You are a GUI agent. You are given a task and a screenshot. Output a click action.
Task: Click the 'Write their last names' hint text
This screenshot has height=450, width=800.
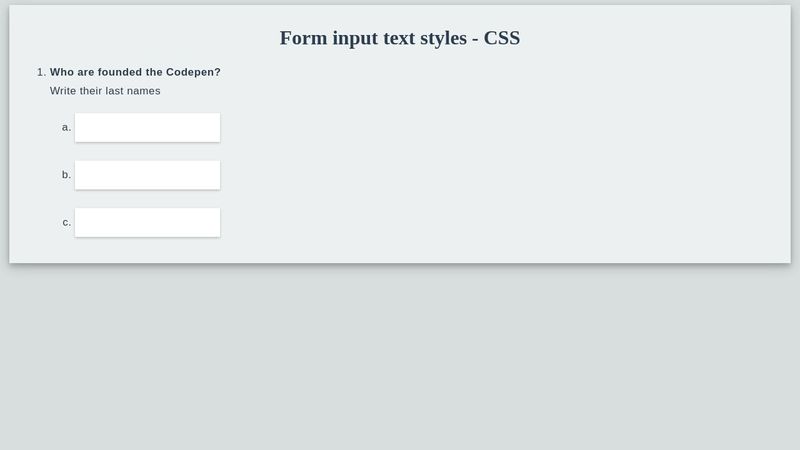pyautogui.click(x=105, y=91)
